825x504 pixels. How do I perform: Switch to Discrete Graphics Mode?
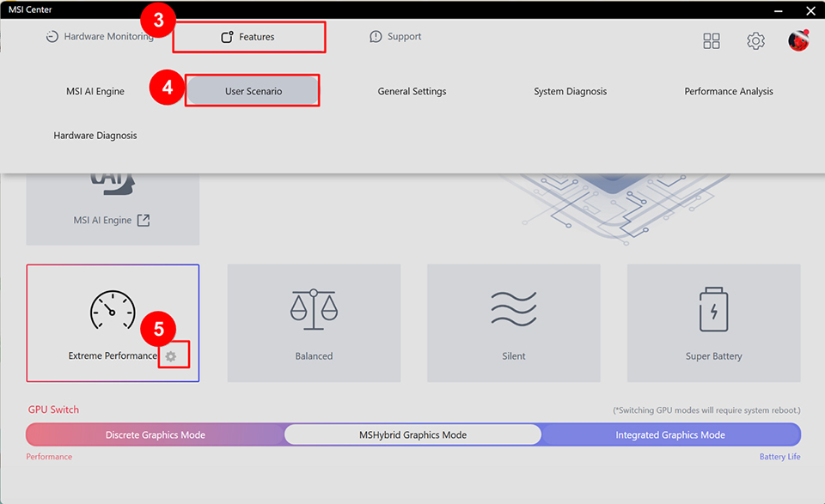[x=156, y=434]
